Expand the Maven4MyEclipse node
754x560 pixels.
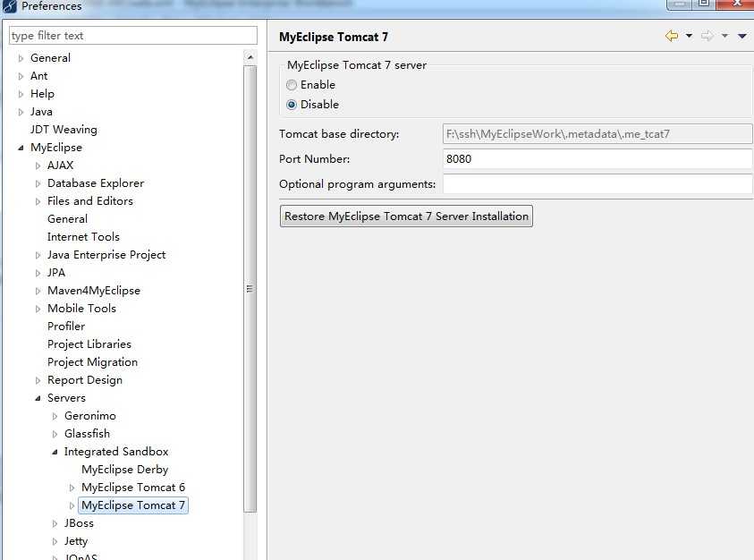(38, 291)
